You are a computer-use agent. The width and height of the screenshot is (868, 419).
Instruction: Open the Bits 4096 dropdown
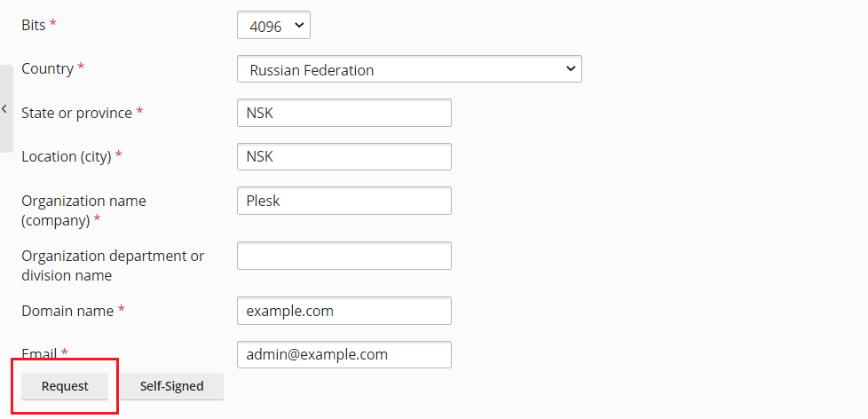[x=273, y=26]
